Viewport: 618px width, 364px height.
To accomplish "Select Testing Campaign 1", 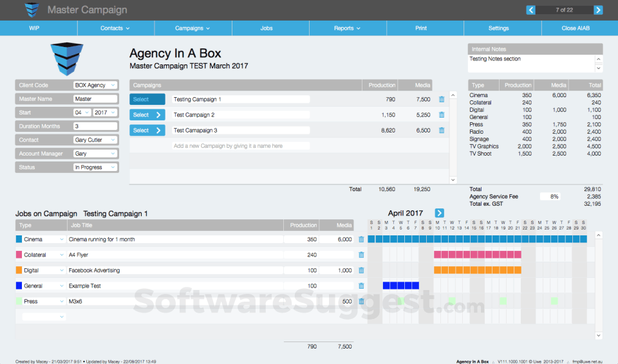I will 147,99.
